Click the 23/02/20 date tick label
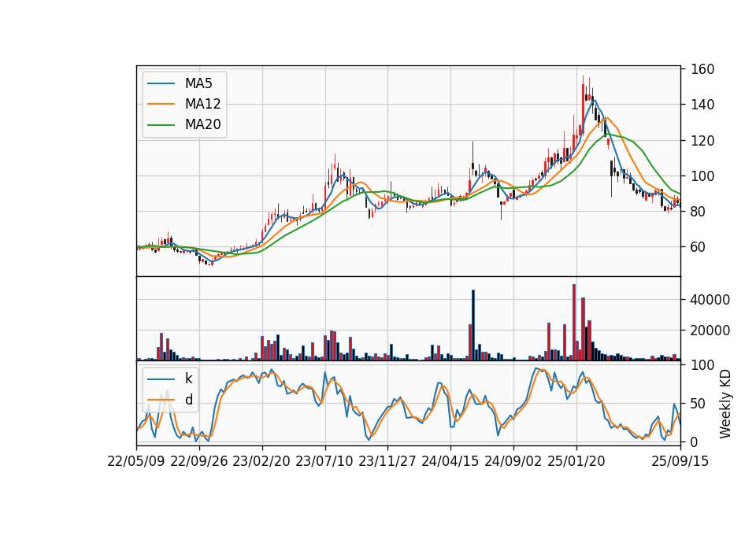The width and height of the screenshot is (756, 543). 261,461
